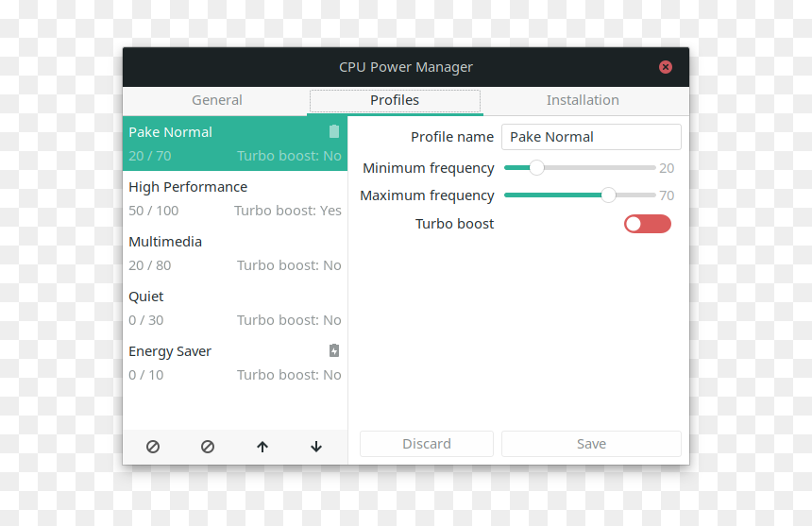812x526 pixels.
Task: Close the CPU Power Manager window
Action: 666,67
